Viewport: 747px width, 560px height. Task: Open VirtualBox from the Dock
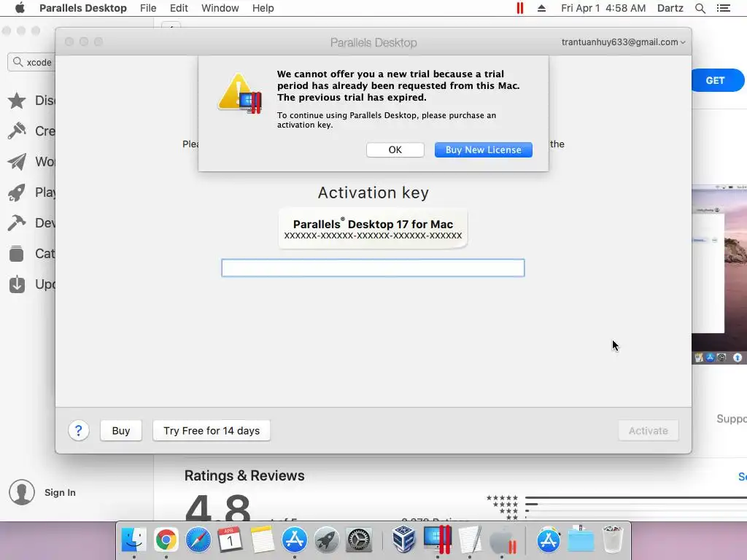pos(404,540)
